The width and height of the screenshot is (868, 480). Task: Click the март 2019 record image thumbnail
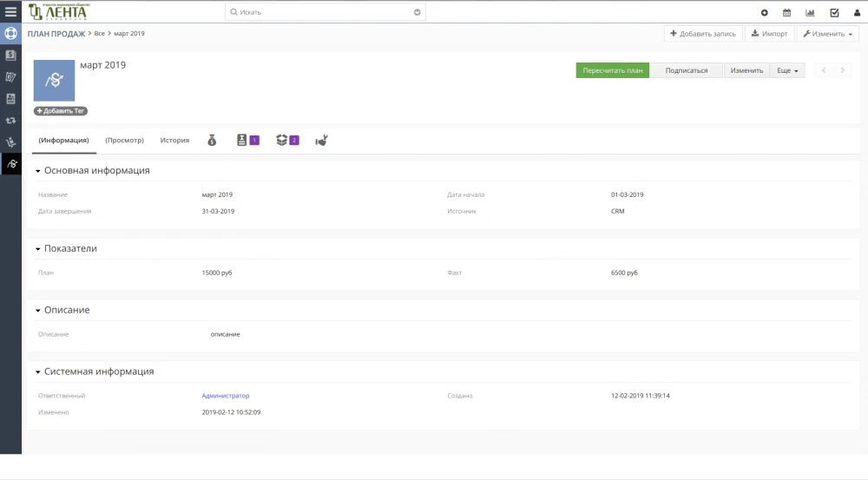tap(54, 81)
